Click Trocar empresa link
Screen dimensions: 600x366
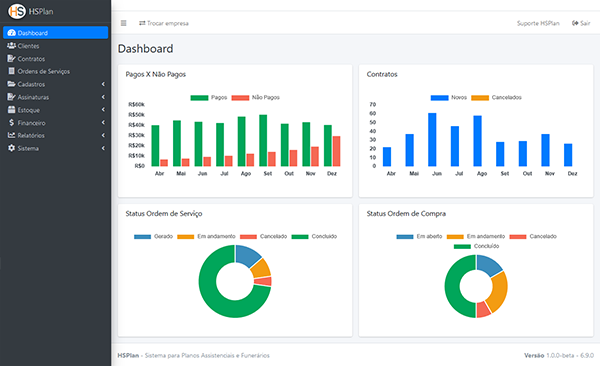tap(164, 23)
